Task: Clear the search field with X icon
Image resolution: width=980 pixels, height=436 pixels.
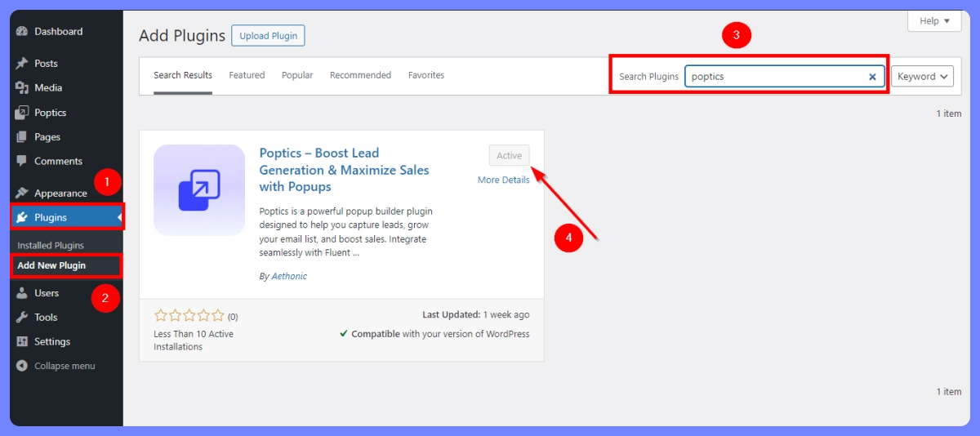Action: point(872,77)
